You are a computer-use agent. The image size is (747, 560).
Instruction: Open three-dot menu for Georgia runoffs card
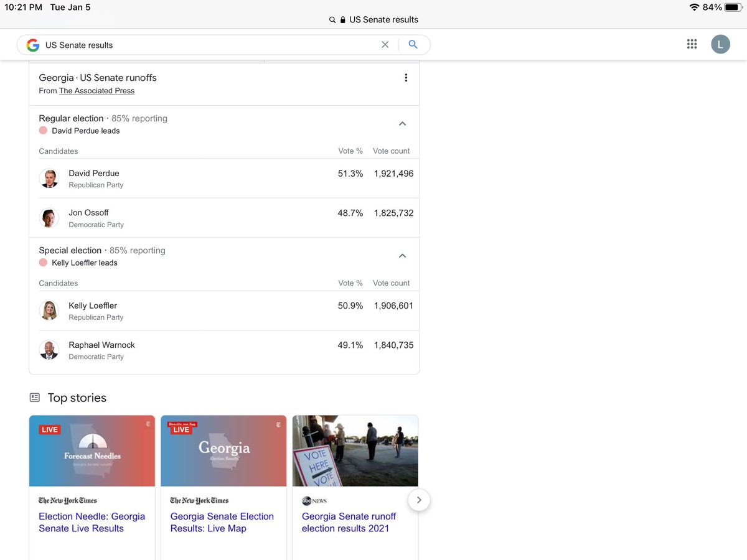click(x=406, y=78)
